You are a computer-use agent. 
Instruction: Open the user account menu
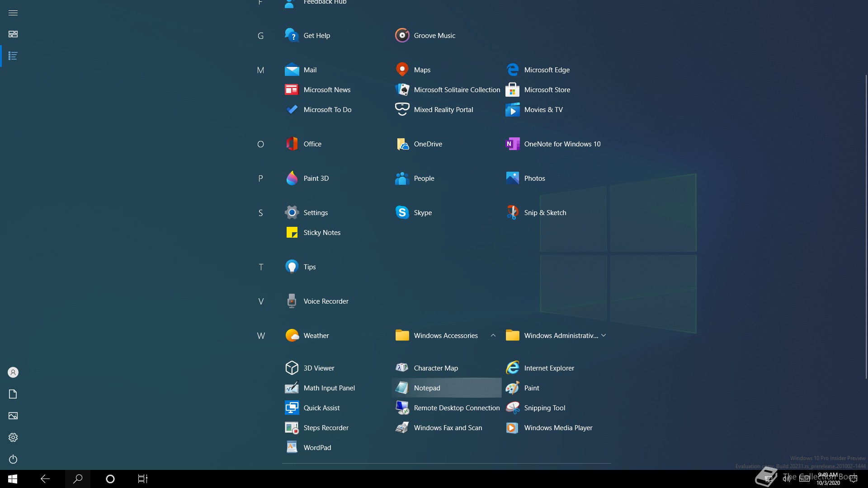click(x=13, y=372)
